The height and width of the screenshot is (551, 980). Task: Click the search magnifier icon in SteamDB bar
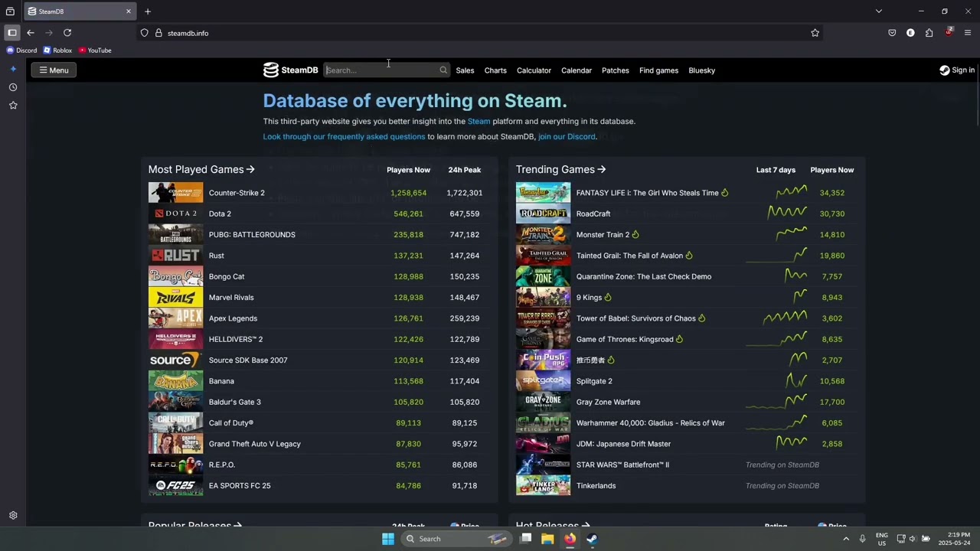click(443, 70)
